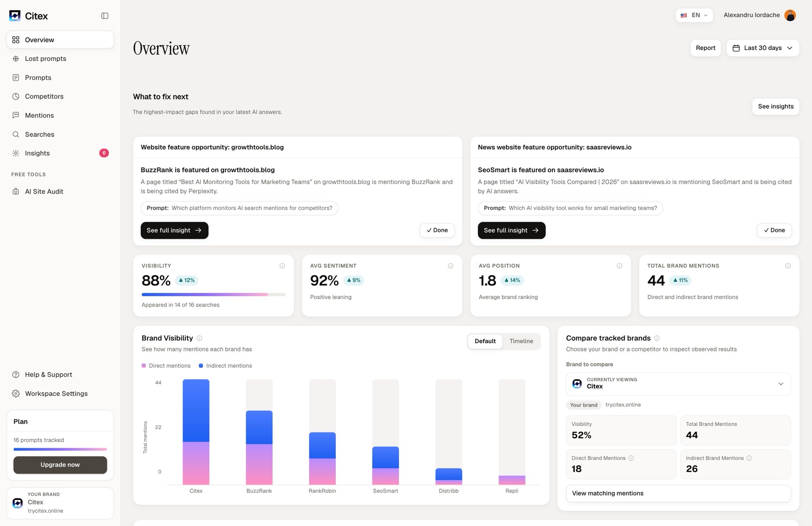Navigate to Searches in the sidebar

(x=60, y=134)
